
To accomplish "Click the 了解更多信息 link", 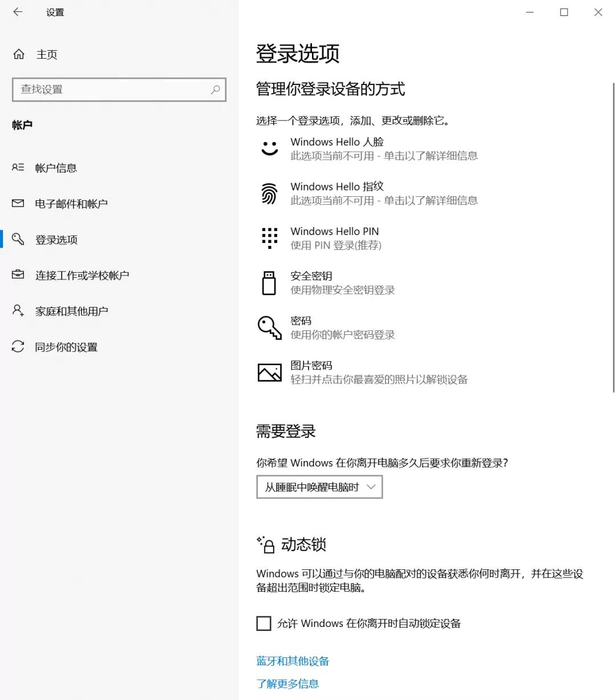I will click(287, 683).
